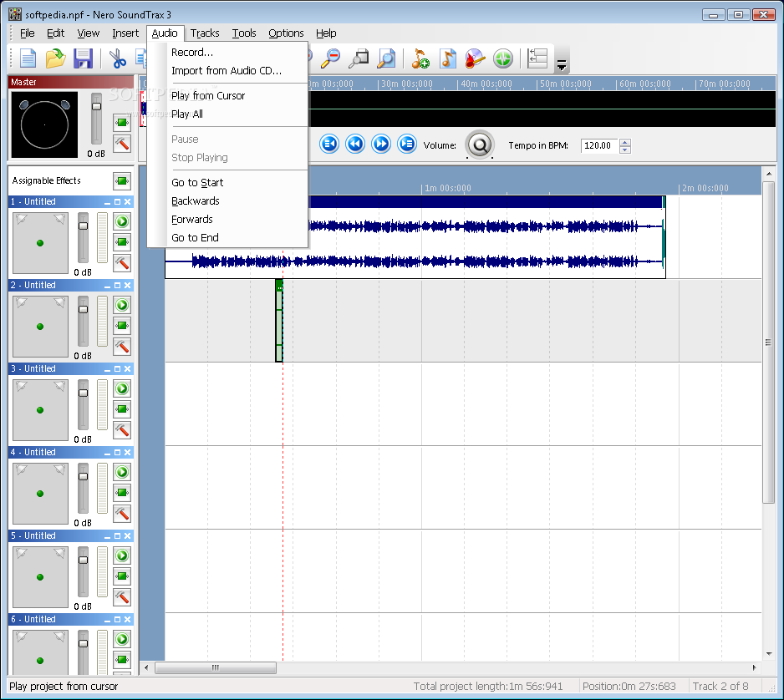Image resolution: width=784 pixels, height=700 pixels.
Task: Click the track 2 hammer icon
Action: click(122, 347)
